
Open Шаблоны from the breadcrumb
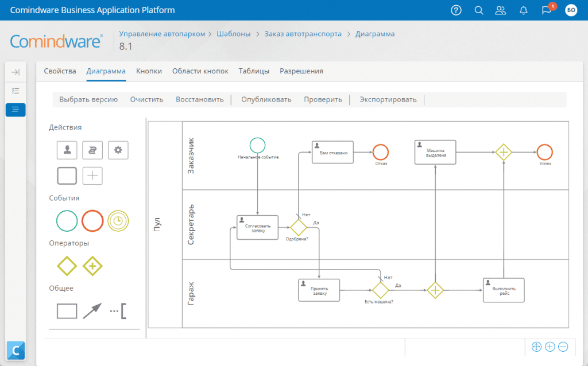tap(234, 33)
